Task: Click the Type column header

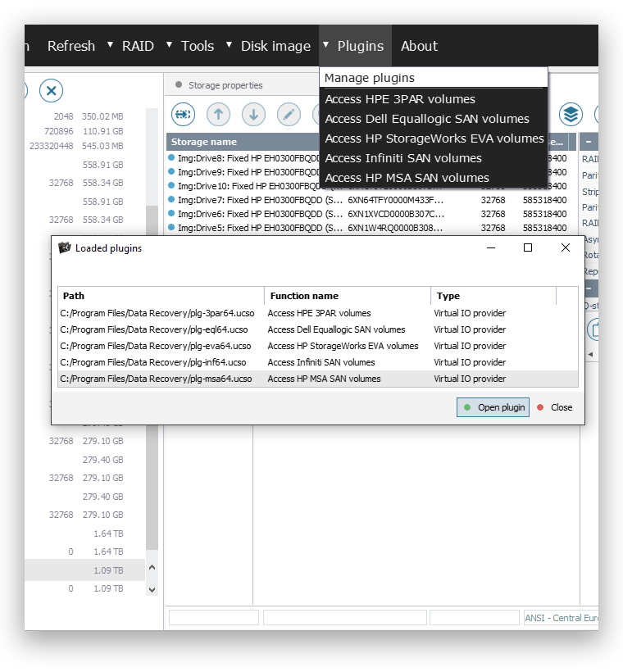Action: pyautogui.click(x=493, y=296)
